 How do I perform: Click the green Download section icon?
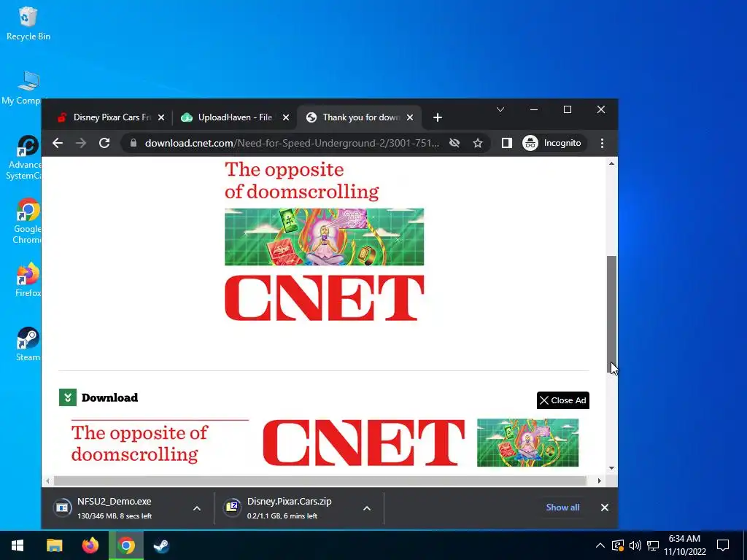[68, 397]
